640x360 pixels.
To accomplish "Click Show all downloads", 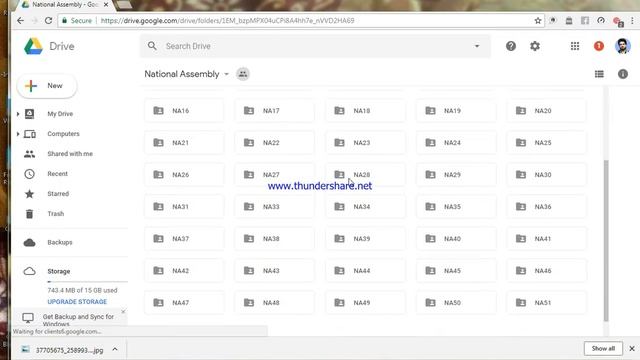I will coord(603,349).
